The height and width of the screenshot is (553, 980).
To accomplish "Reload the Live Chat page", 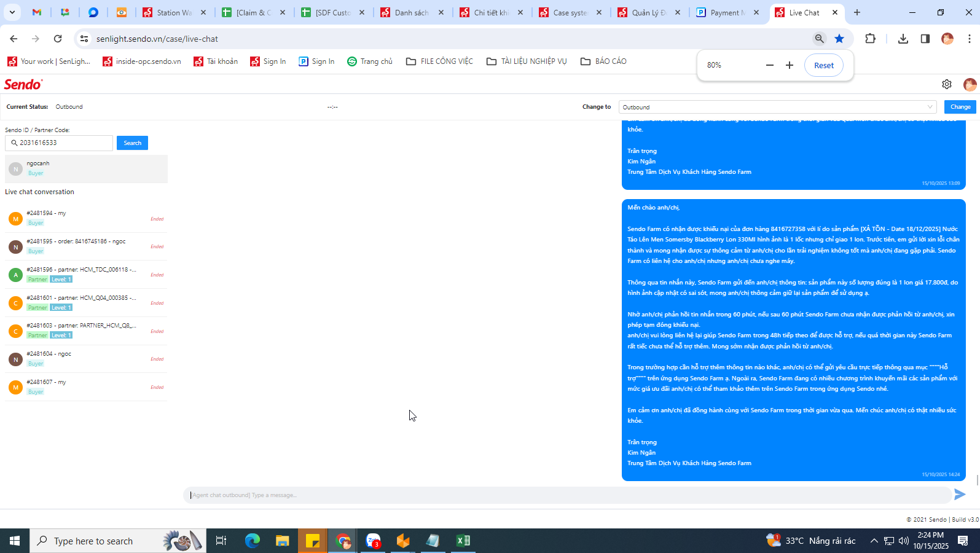I will (x=58, y=39).
